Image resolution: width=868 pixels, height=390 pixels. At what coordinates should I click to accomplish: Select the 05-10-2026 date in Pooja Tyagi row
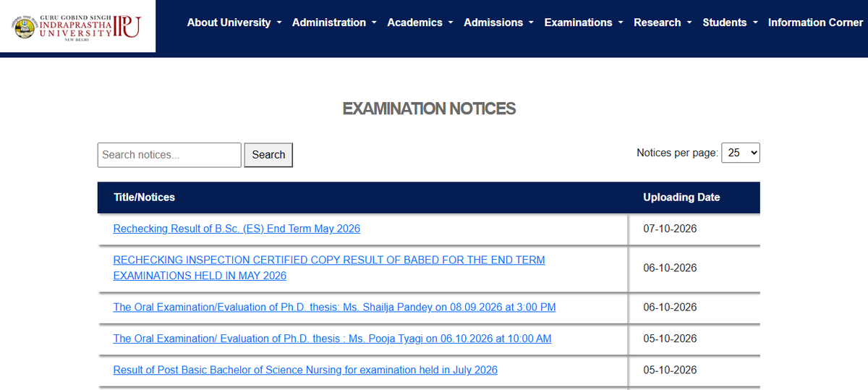tap(670, 339)
